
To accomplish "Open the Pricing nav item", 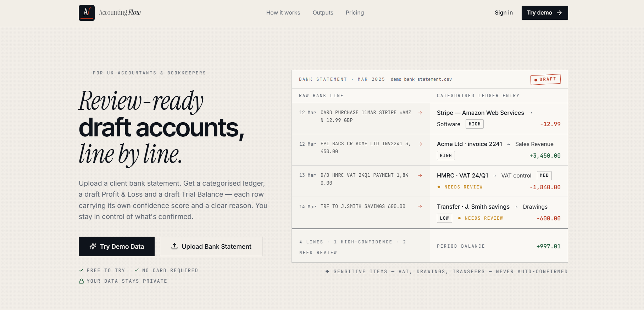I will pyautogui.click(x=355, y=13).
